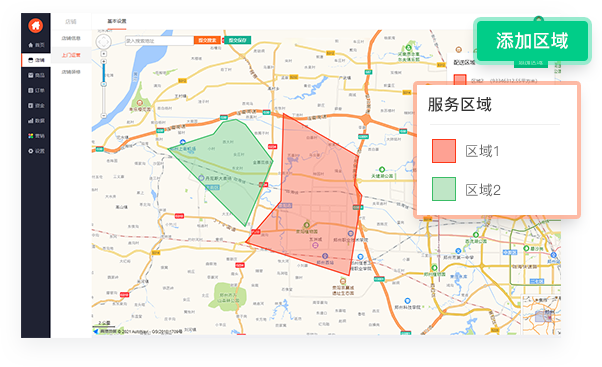The width and height of the screenshot is (602, 367).
Task: Click the large 添加区域 button
Action: [x=532, y=41]
